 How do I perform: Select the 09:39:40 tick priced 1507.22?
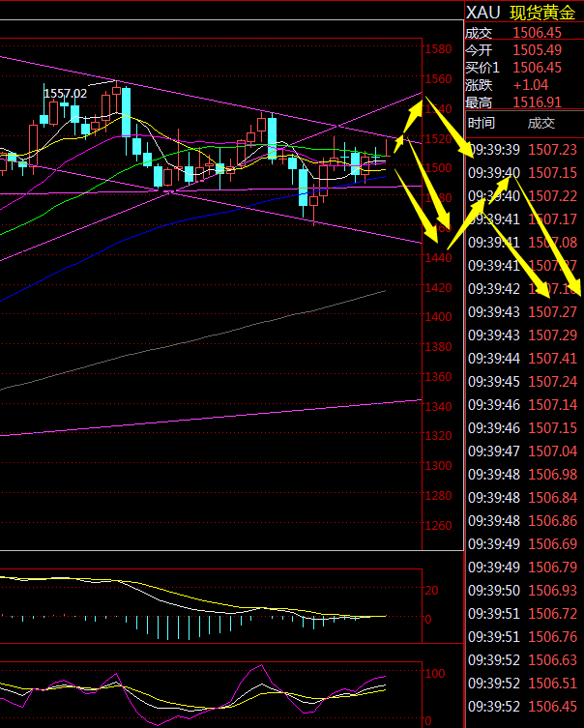[523, 196]
